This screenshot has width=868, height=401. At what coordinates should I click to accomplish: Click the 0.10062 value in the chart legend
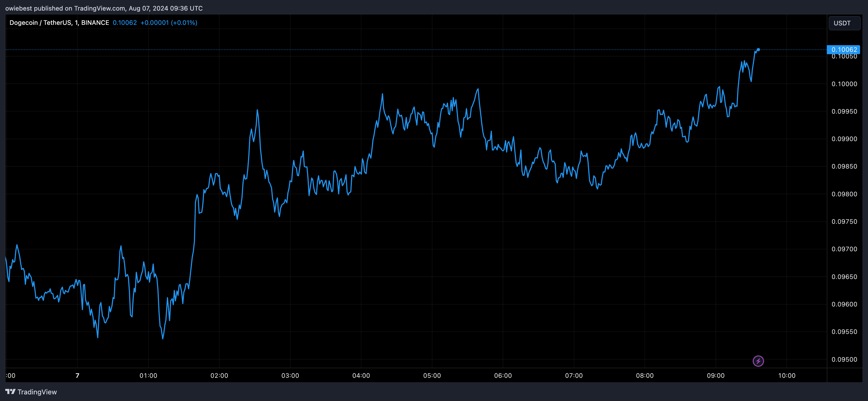tap(125, 22)
